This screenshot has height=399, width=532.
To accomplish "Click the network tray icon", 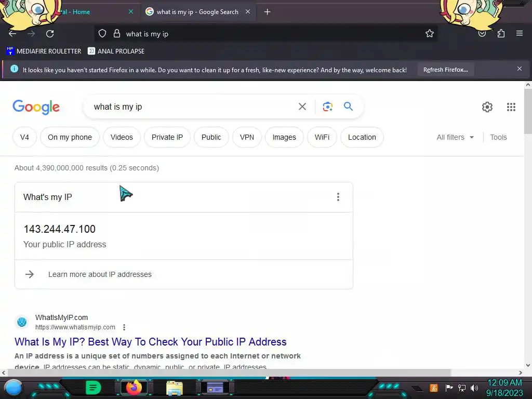I will (x=462, y=388).
